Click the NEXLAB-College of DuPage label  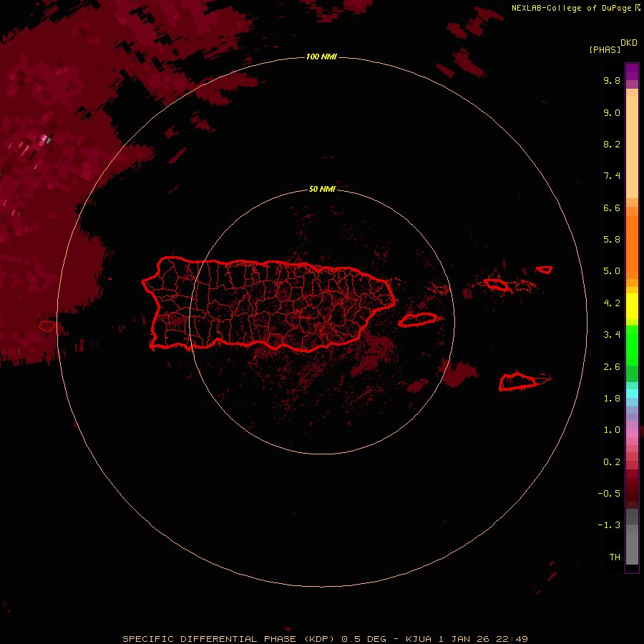click(571, 8)
